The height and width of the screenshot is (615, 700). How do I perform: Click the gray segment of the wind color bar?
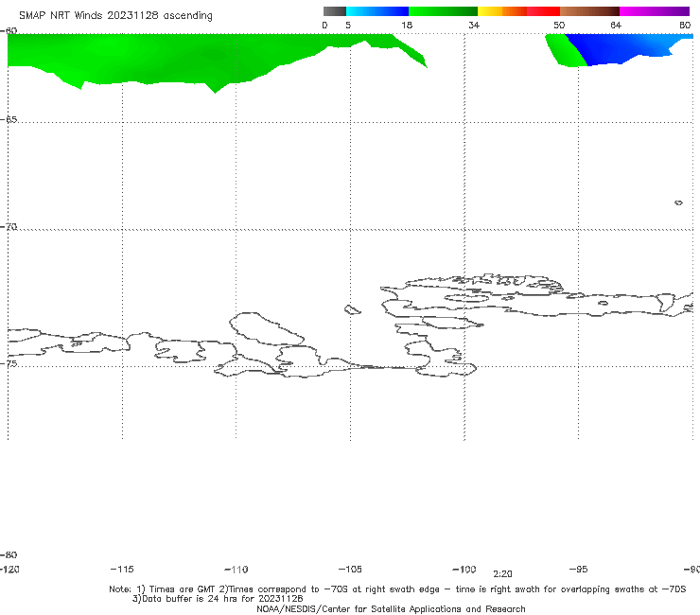tap(334, 11)
